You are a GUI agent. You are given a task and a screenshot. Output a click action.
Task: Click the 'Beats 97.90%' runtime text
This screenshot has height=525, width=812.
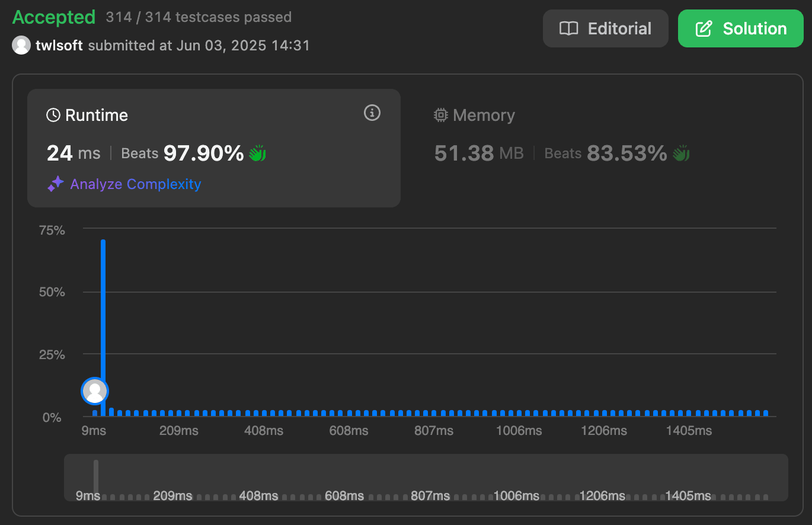(x=183, y=153)
